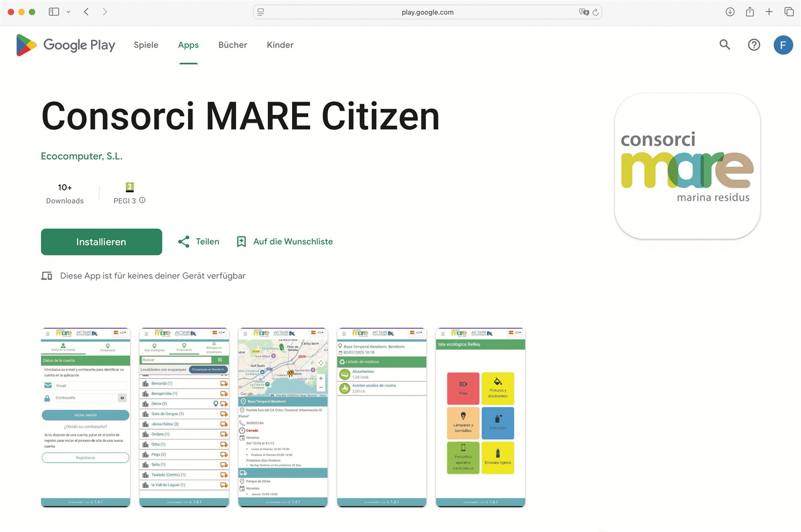Viewport: 801px width, 532px height.
Task: Click the Teilen share button
Action: tap(199, 242)
